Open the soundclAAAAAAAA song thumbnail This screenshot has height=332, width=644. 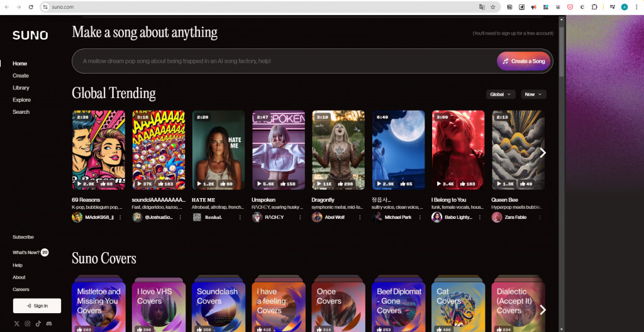coord(158,150)
